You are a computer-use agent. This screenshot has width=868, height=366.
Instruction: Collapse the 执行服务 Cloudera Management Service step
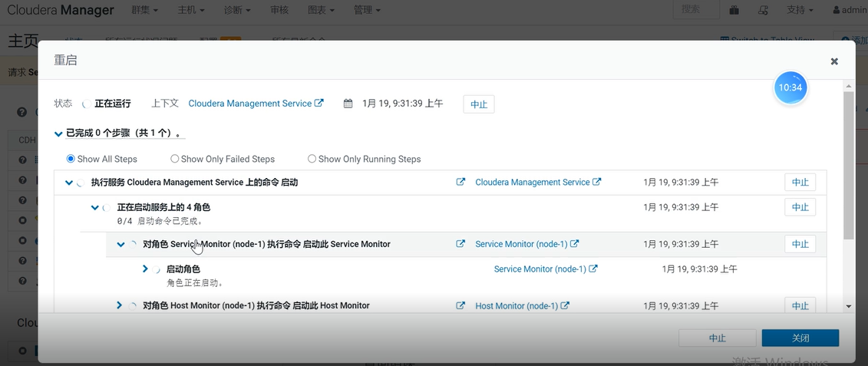point(68,182)
